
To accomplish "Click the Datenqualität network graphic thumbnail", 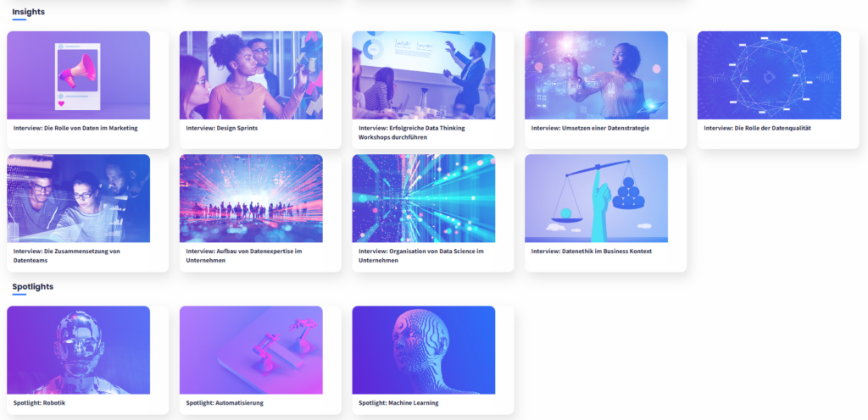I will [x=769, y=75].
